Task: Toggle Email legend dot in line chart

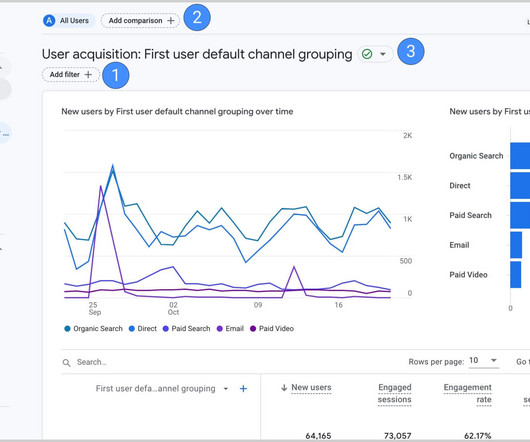Action: pyautogui.click(x=220, y=328)
